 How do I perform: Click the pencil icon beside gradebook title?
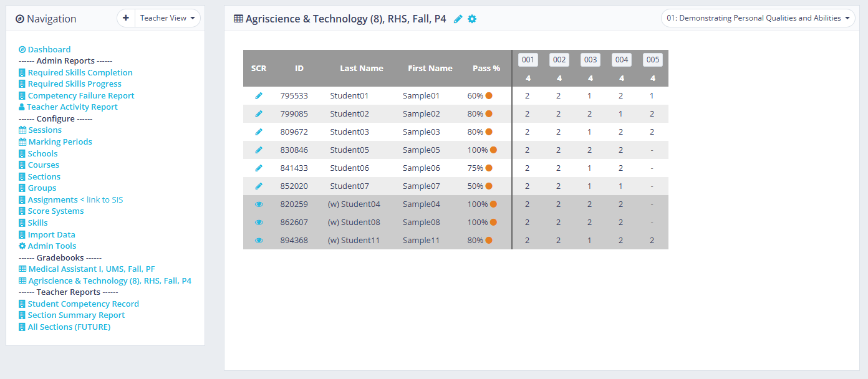coord(458,19)
